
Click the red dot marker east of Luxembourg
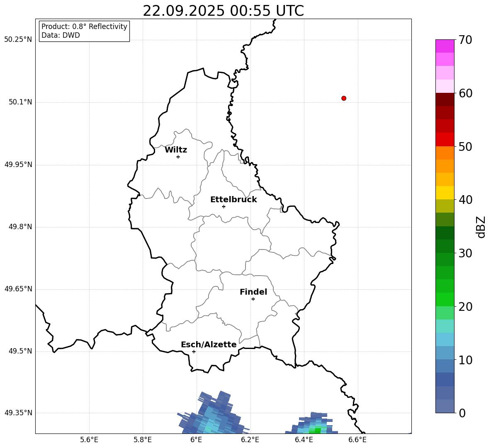click(x=344, y=98)
